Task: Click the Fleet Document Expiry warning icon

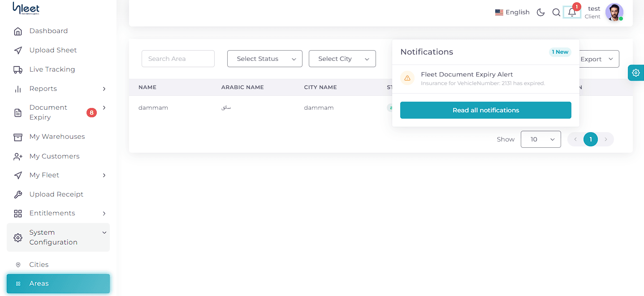Action: tap(407, 78)
